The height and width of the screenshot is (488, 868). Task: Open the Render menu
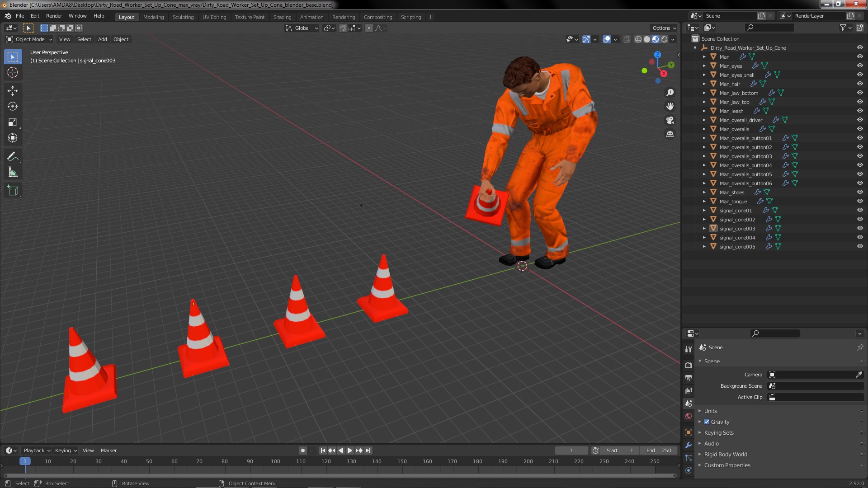pos(54,16)
